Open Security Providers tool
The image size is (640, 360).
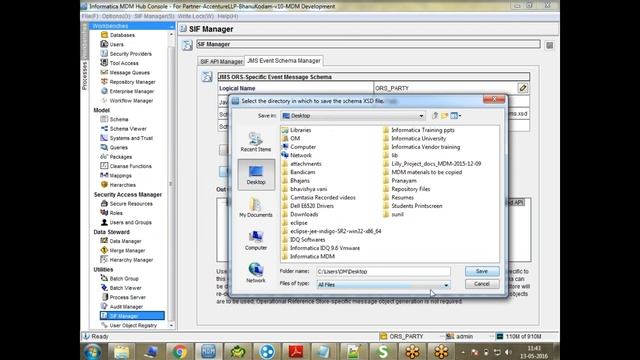point(130,54)
